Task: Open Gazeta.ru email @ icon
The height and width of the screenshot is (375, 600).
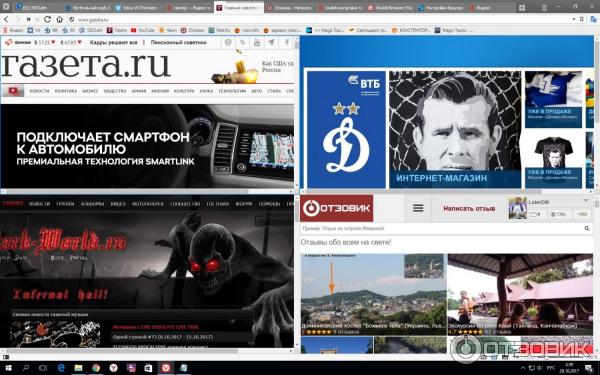Action: [228, 42]
